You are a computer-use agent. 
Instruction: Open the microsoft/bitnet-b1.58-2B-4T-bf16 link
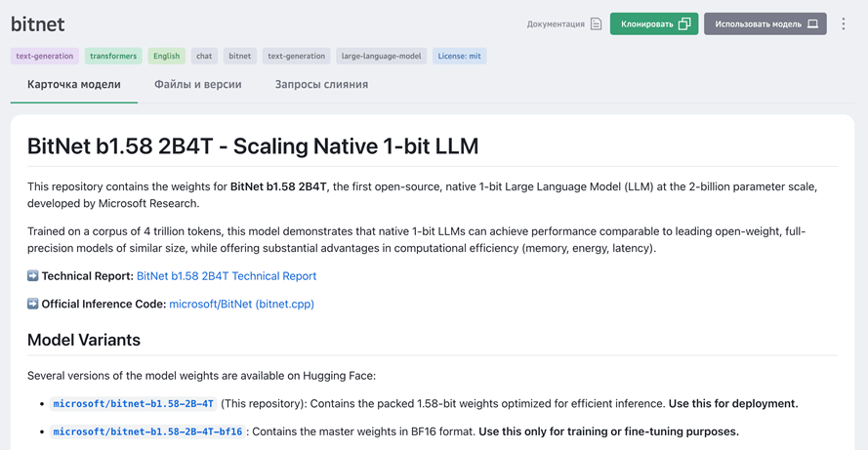point(147,431)
